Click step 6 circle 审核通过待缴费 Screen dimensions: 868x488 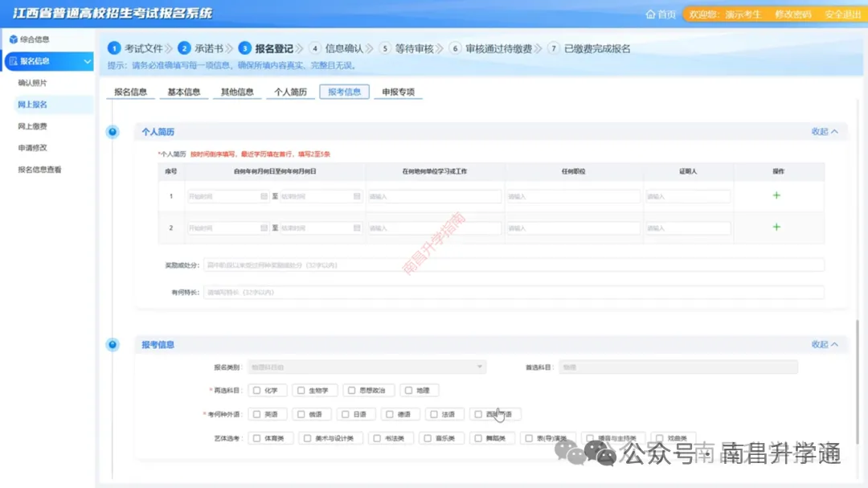455,49
